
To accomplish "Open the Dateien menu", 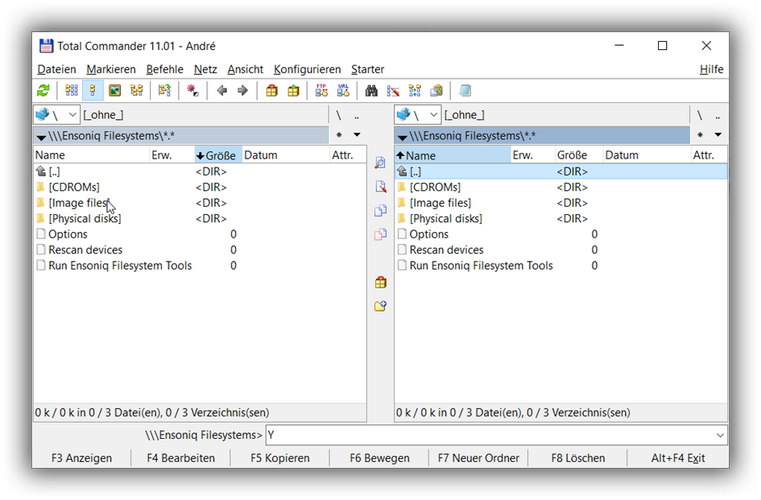I will pos(57,69).
